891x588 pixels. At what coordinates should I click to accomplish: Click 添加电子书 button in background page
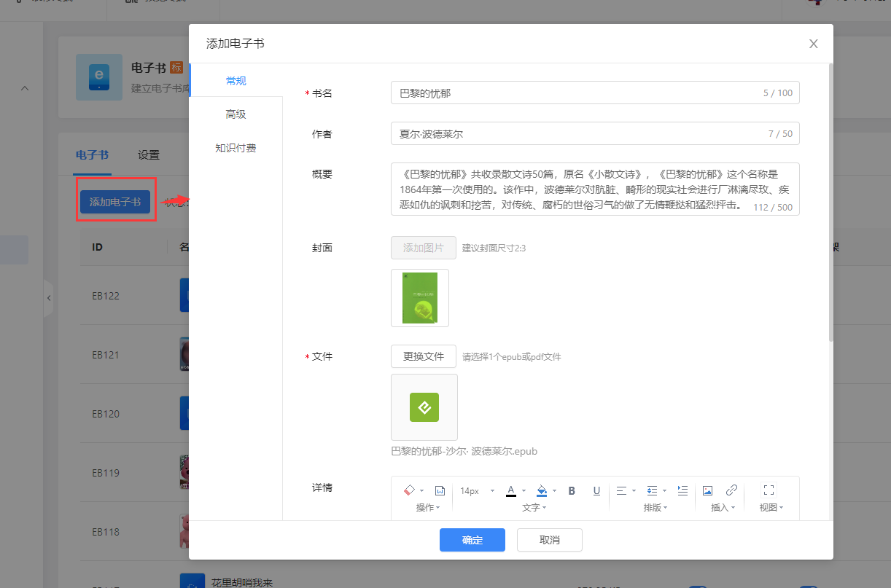coord(115,202)
